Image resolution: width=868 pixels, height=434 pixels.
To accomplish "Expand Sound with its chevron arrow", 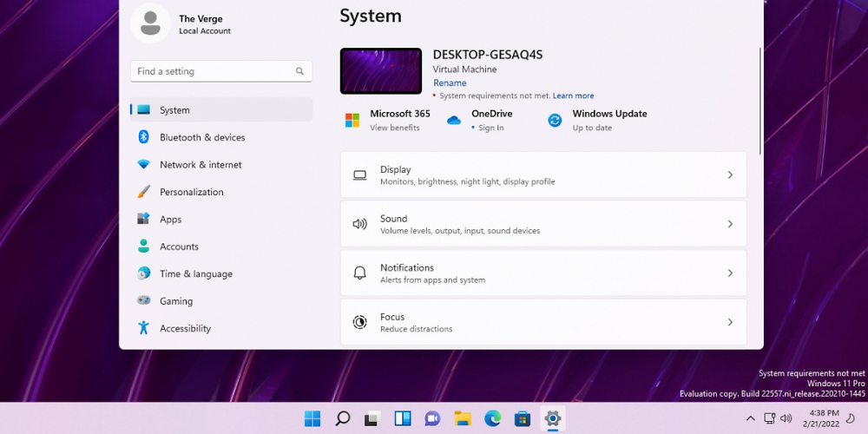I will point(730,224).
